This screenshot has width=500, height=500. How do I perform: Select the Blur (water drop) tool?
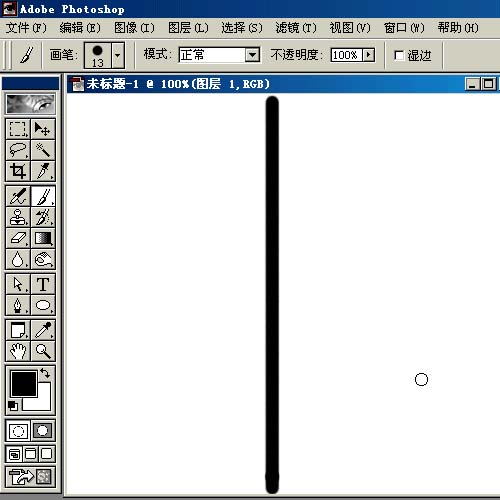[18, 259]
